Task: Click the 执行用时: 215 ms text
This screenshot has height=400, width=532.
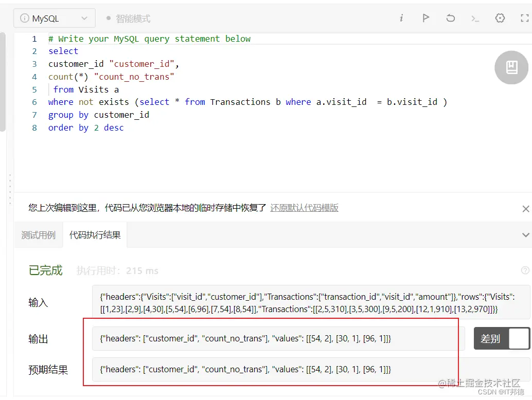Action: 117,270
